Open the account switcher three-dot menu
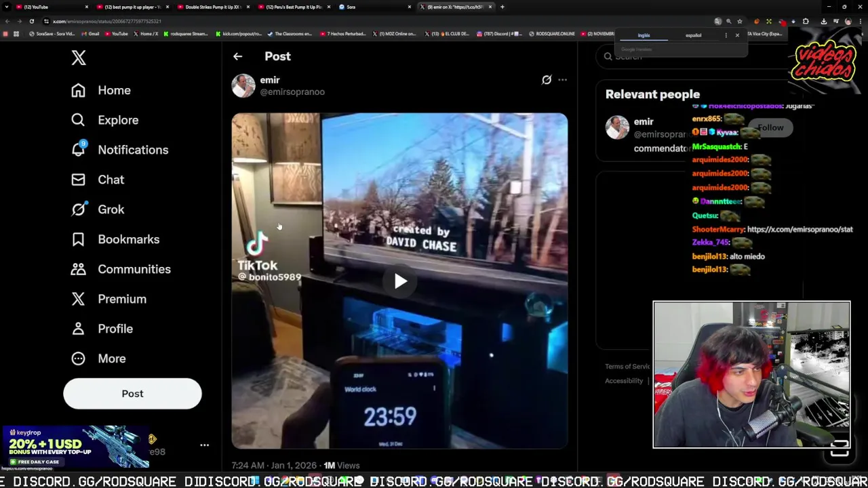 (204, 445)
